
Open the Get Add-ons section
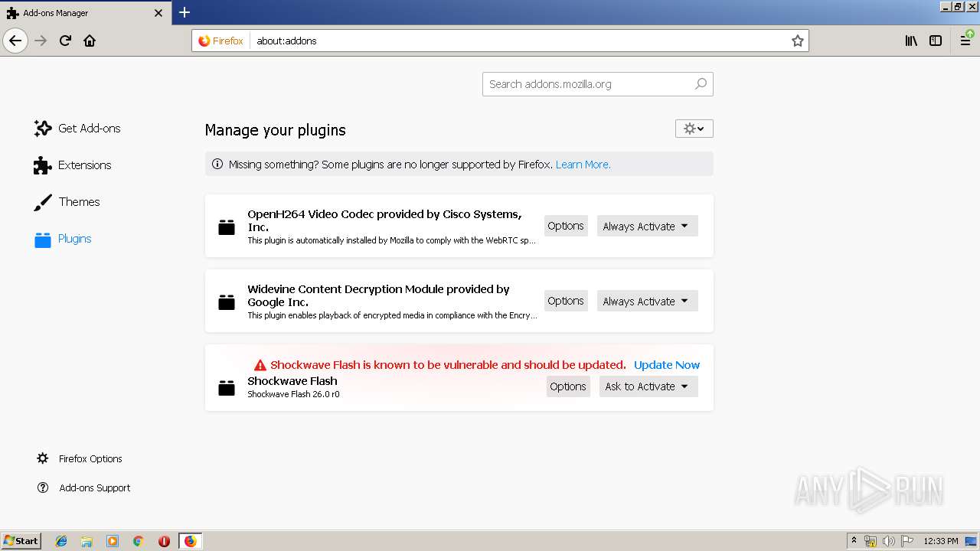tap(77, 129)
